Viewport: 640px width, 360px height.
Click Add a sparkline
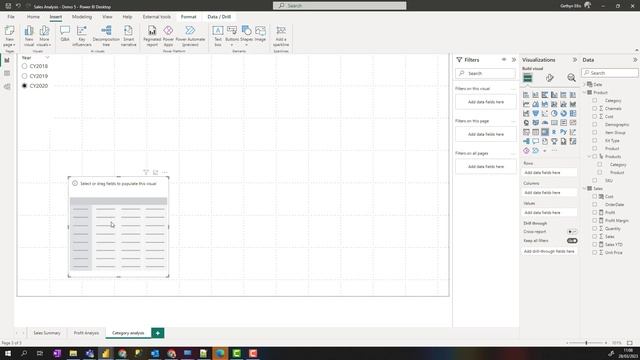pyautogui.click(x=281, y=36)
